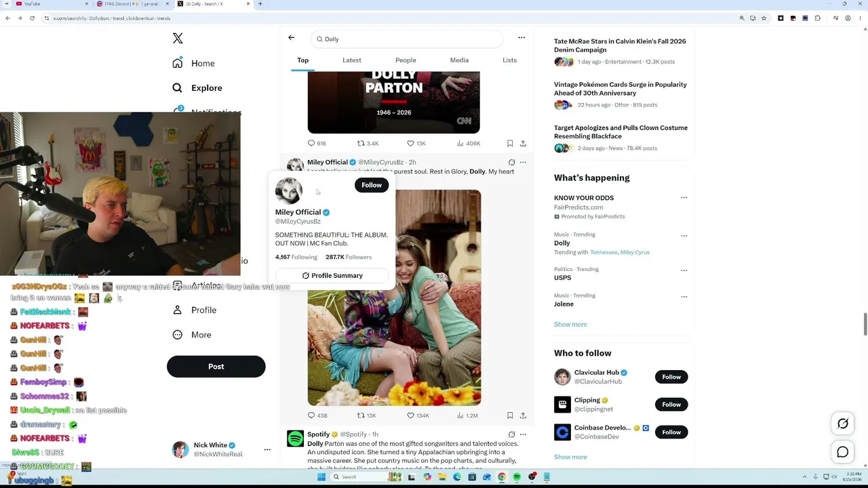View Miley Official's 4,167 Following

296,258
